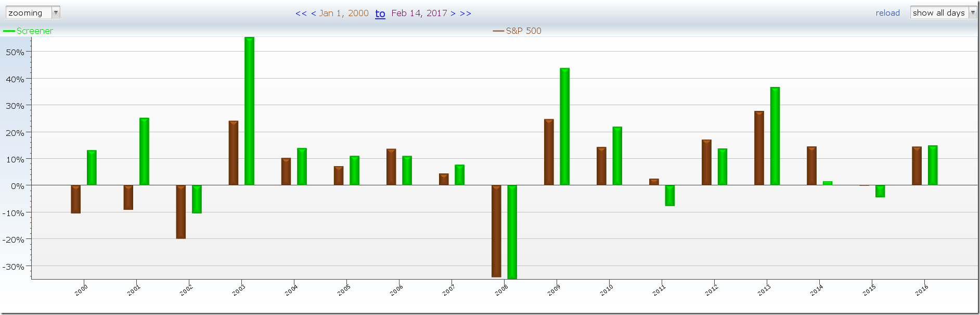Click the Feb 14, 2017 end date
The height and width of the screenshot is (315, 980).
[x=419, y=14]
